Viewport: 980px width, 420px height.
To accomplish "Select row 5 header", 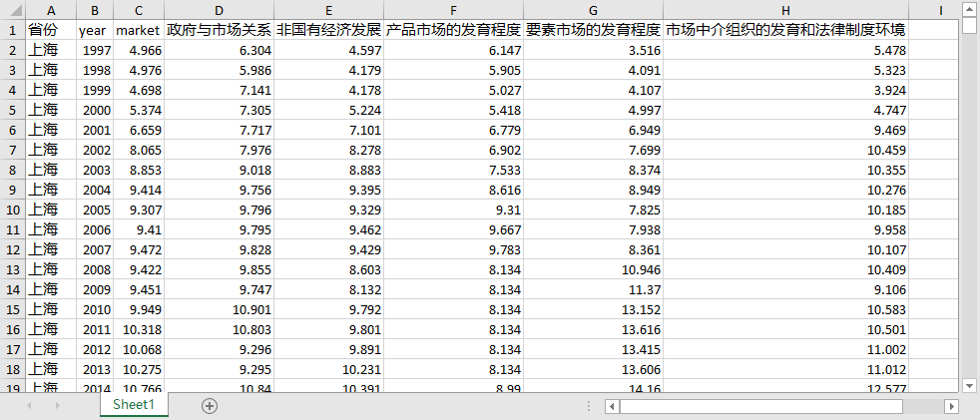I will [13, 110].
